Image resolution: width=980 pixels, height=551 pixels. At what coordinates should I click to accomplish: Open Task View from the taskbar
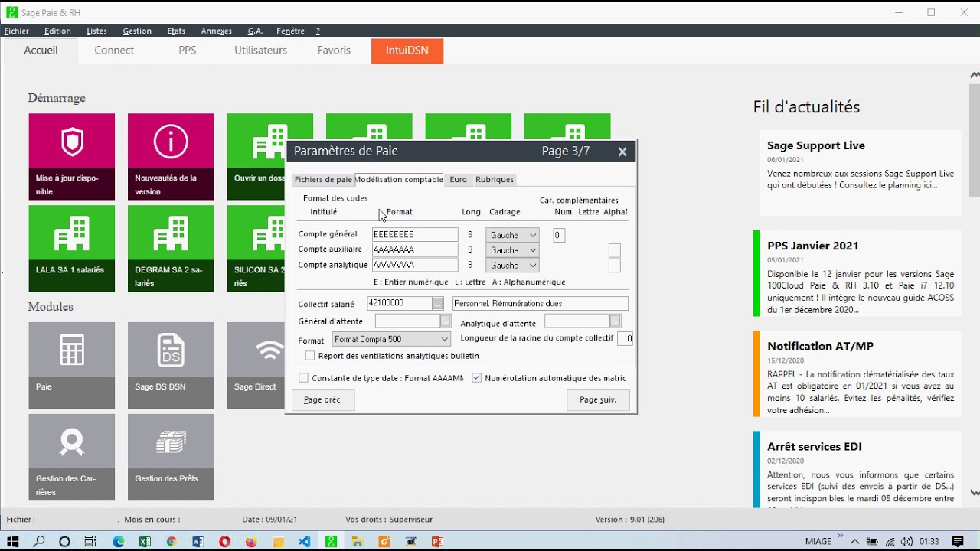90,541
